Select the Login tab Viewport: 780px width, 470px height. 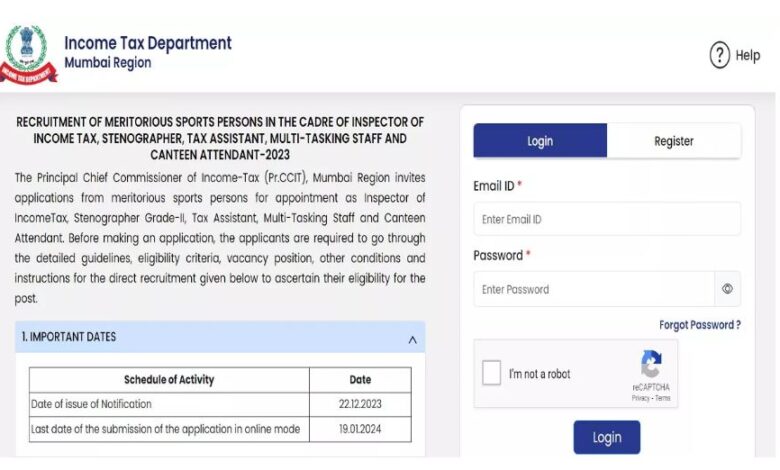pyautogui.click(x=540, y=141)
